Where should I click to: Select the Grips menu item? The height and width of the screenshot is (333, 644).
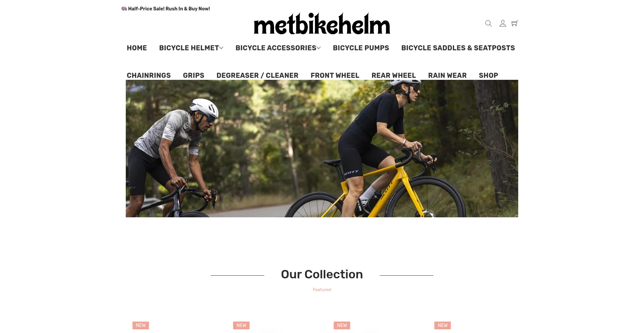point(194,75)
